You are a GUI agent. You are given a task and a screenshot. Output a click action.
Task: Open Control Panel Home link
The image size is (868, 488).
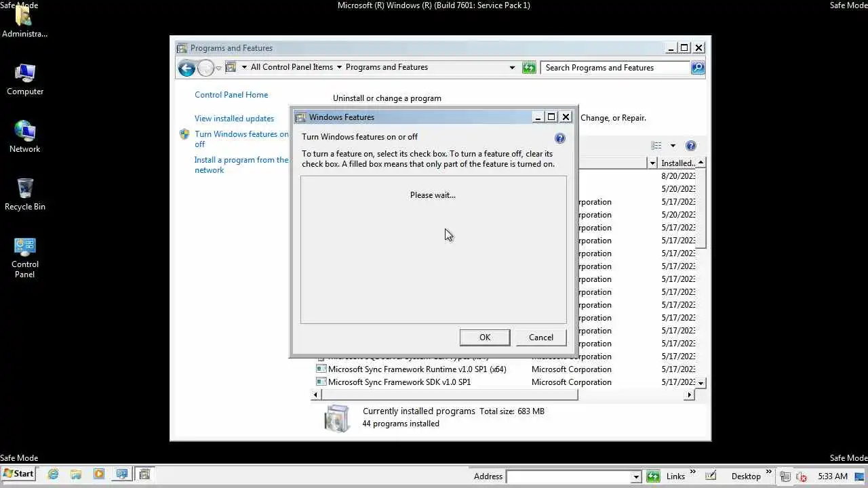[231, 95]
